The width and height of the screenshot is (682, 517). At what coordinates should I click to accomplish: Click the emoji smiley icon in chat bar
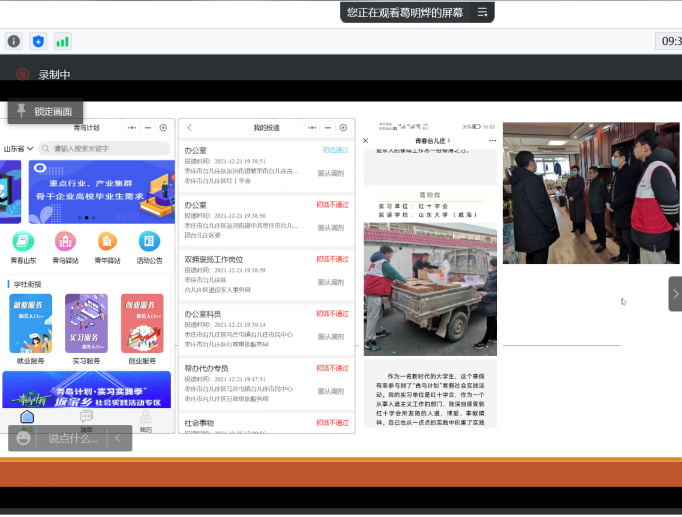pyautogui.click(x=24, y=438)
